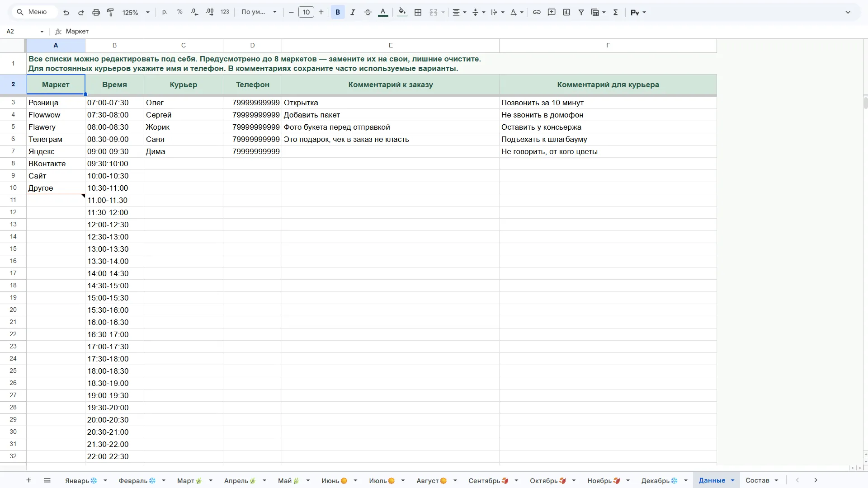Select cell with 'Flowwow'
868x488 pixels.
coord(56,115)
